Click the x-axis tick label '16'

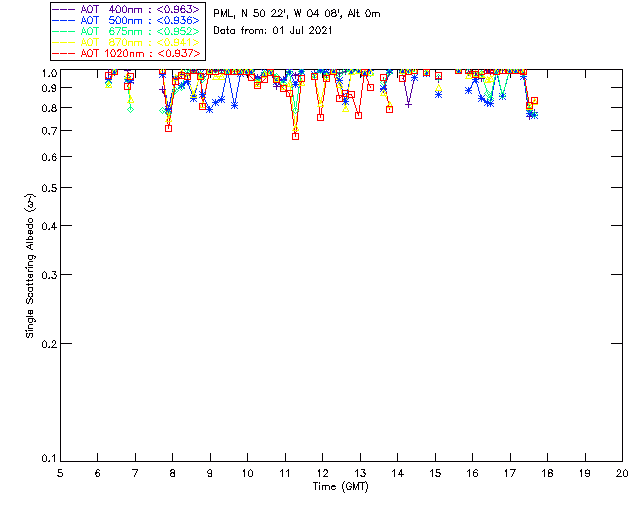473,473
